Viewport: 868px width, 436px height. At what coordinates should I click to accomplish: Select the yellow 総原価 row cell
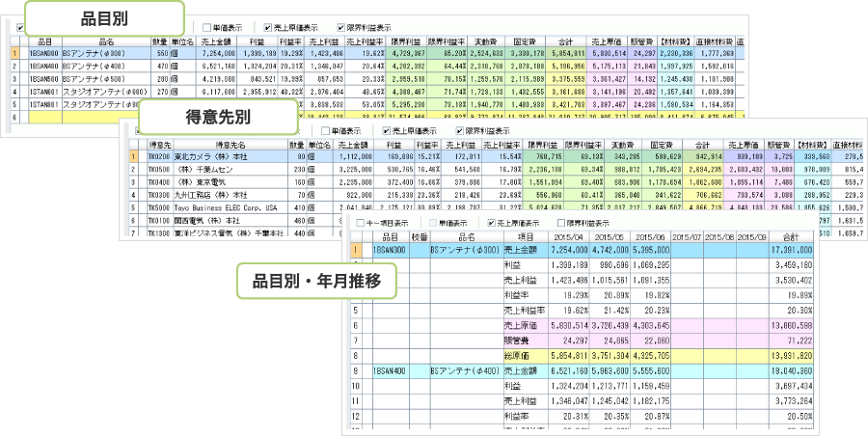click(x=519, y=355)
